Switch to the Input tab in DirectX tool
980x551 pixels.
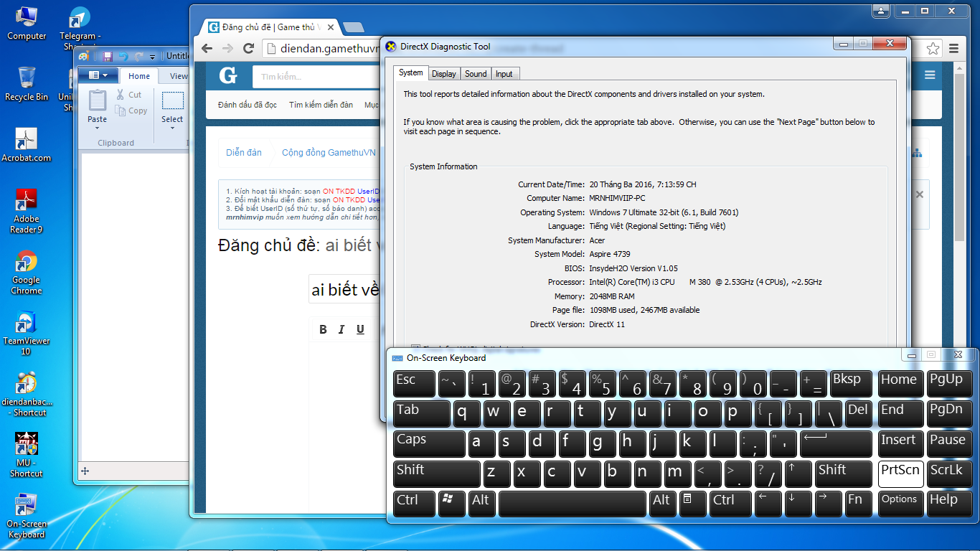click(x=504, y=74)
